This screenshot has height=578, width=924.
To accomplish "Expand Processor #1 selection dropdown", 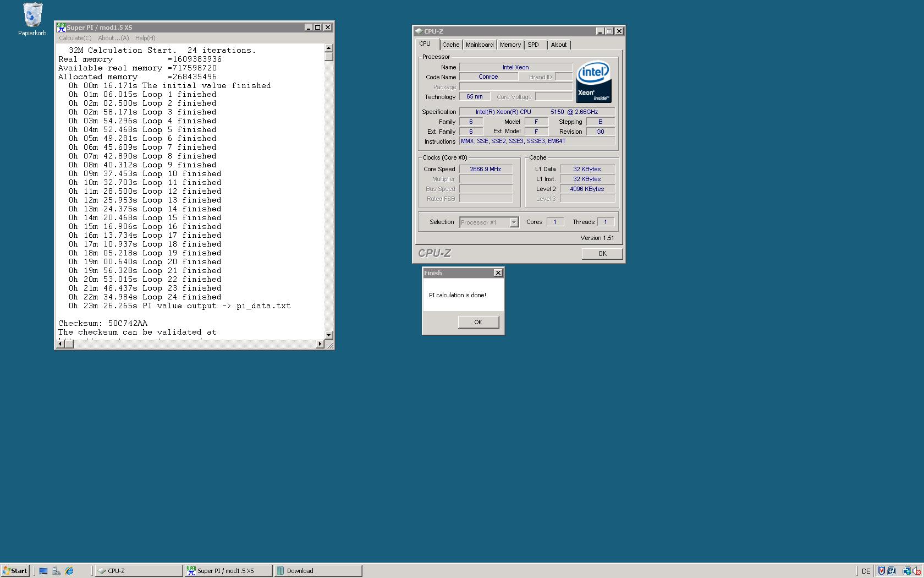I will [x=514, y=222].
